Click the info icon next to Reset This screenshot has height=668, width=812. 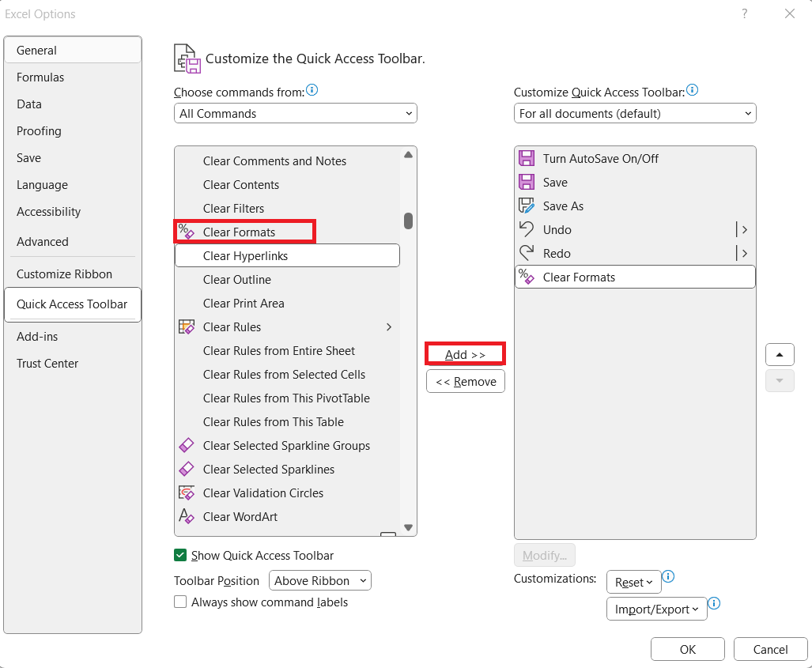668,576
